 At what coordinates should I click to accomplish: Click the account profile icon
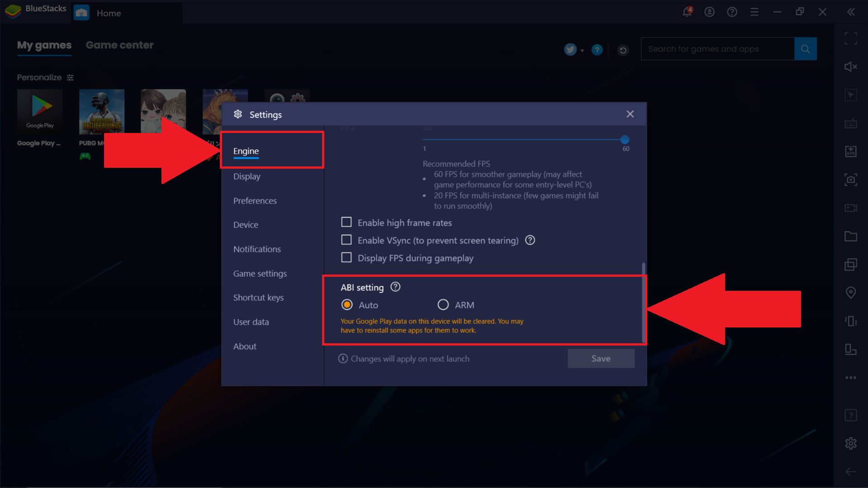pyautogui.click(x=709, y=12)
